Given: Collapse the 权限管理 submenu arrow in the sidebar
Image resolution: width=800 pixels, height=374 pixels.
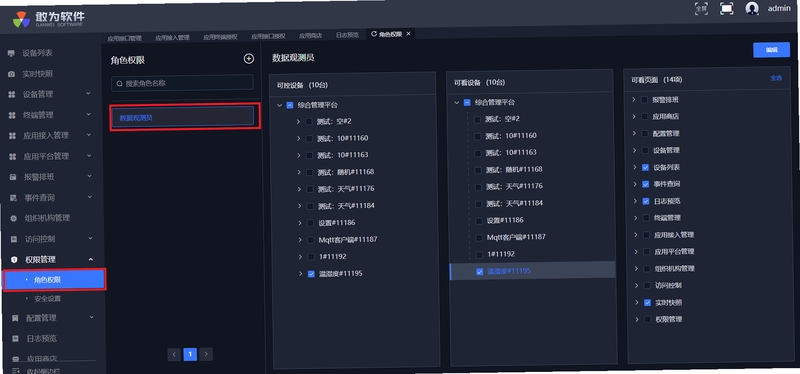Looking at the screenshot, I should pos(91,259).
